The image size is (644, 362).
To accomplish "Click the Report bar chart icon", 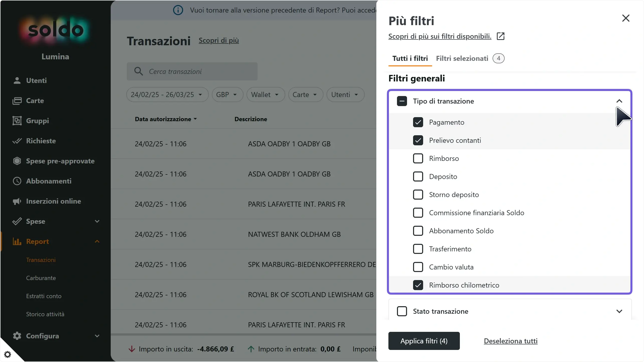I will pyautogui.click(x=17, y=241).
